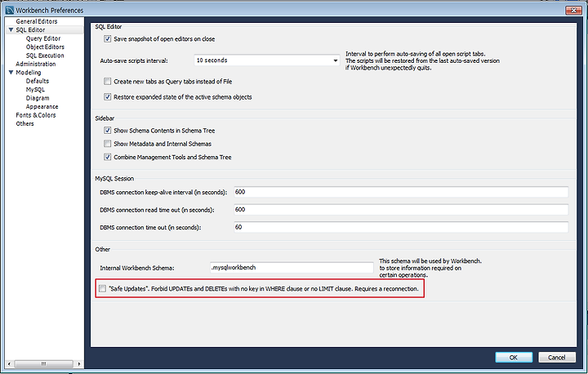Uncheck Show Schema Contents in Schema Tree

tap(107, 131)
